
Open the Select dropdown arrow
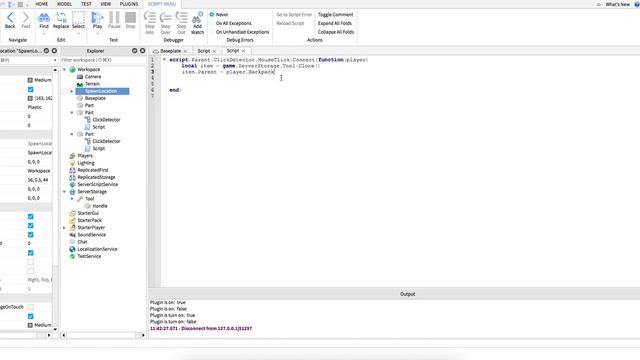click(78, 33)
